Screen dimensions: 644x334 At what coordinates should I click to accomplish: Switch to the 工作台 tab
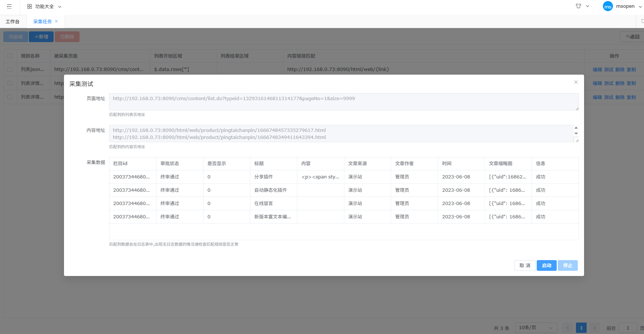coord(13,21)
